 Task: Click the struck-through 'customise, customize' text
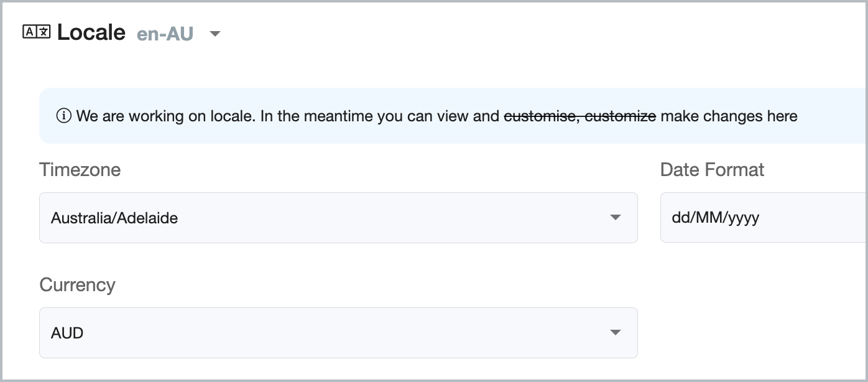(x=579, y=116)
